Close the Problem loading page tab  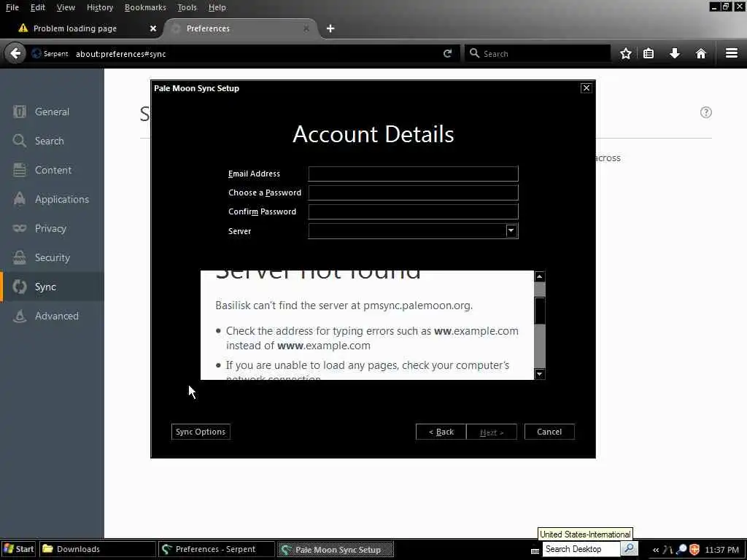tap(153, 28)
